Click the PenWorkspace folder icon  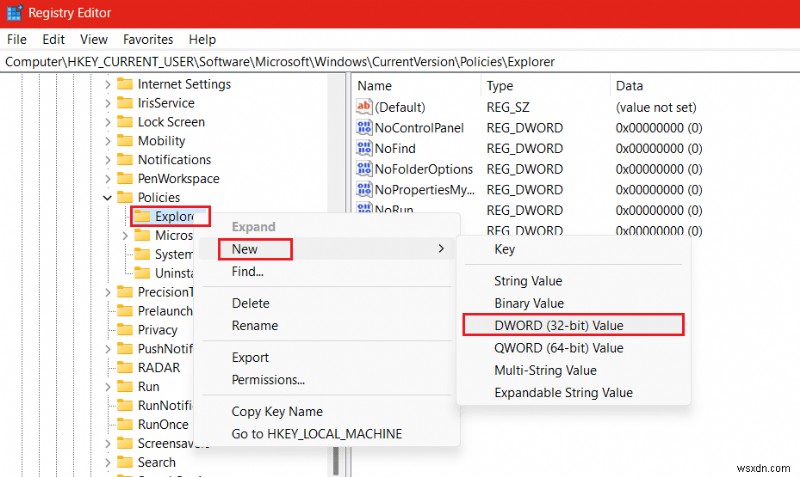point(125,178)
